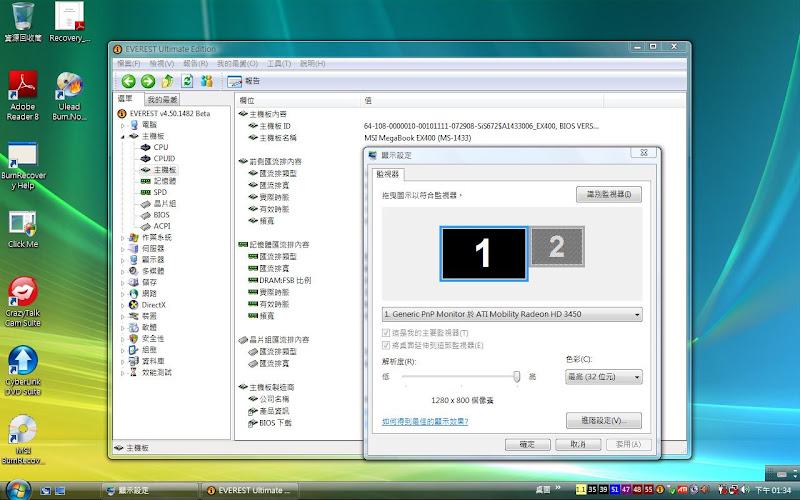The image size is (800, 500).
Task: Select the 記憶體 memory tree node
Action: (x=158, y=181)
